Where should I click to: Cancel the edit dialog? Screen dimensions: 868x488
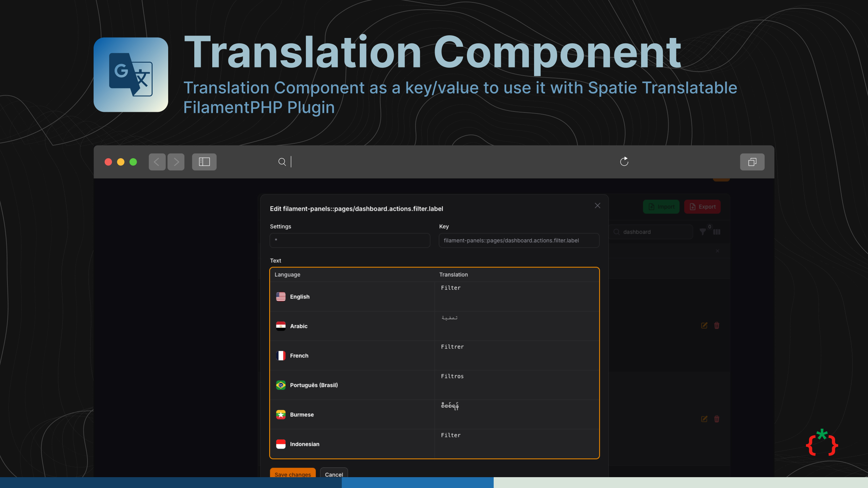coord(334,474)
